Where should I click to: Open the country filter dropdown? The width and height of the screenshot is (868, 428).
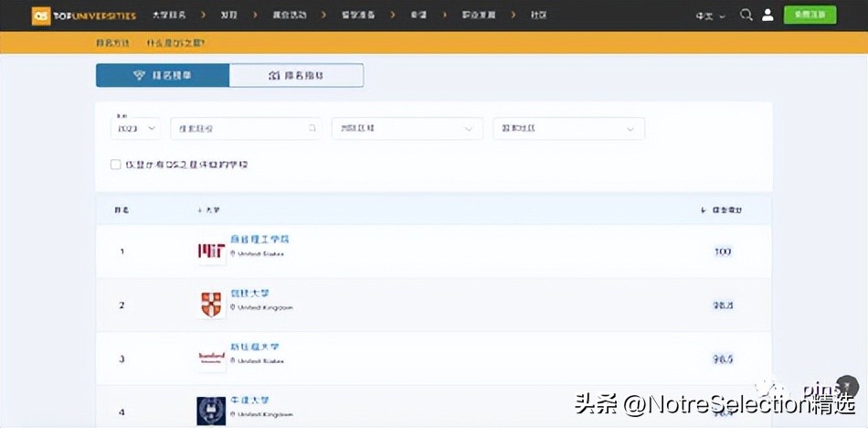coord(568,128)
